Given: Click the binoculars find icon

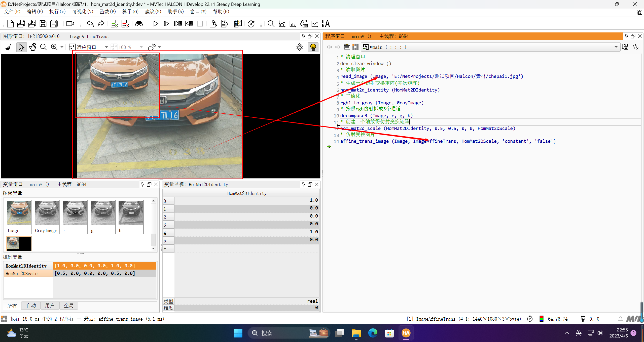Looking at the screenshot, I should [x=139, y=24].
